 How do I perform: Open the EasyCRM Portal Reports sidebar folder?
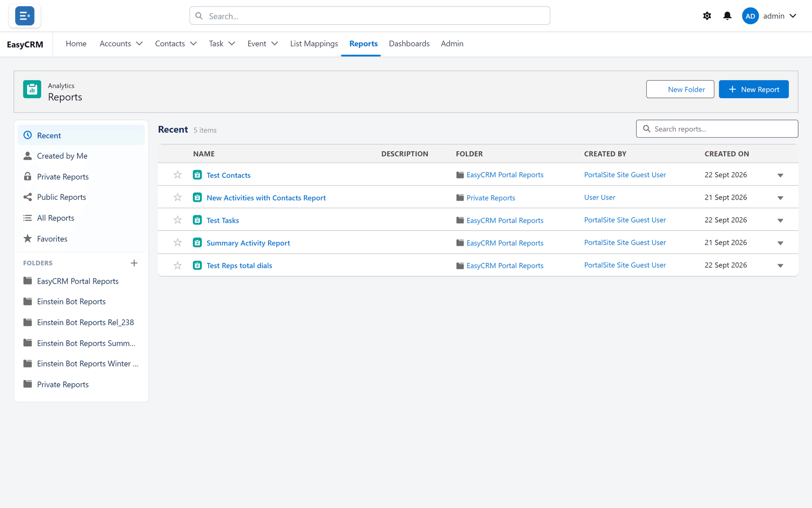coord(81,281)
